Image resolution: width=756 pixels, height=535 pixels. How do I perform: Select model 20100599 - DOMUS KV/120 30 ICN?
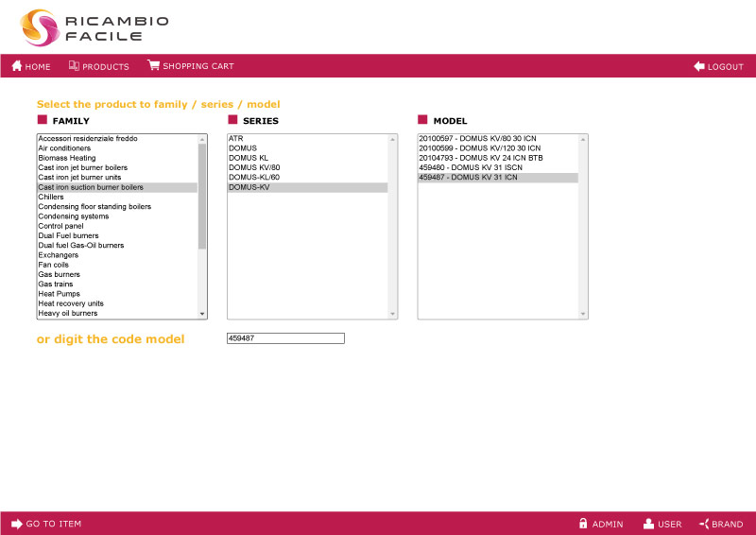[498, 148]
